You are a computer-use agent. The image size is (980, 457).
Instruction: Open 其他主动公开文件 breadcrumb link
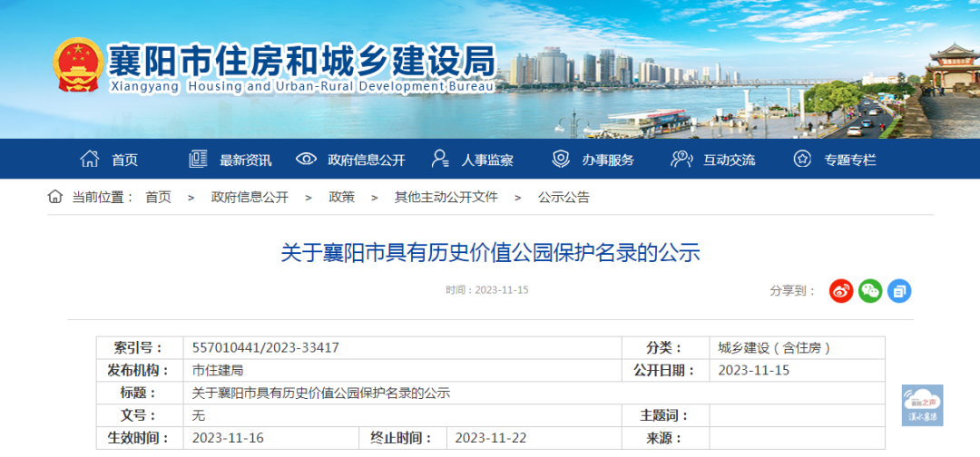(446, 197)
